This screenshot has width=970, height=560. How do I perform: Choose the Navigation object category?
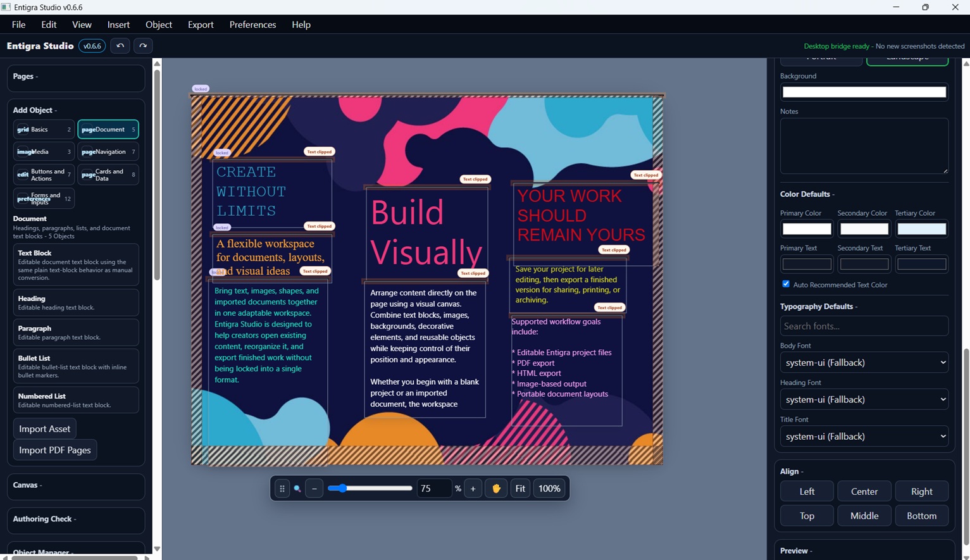click(x=108, y=152)
